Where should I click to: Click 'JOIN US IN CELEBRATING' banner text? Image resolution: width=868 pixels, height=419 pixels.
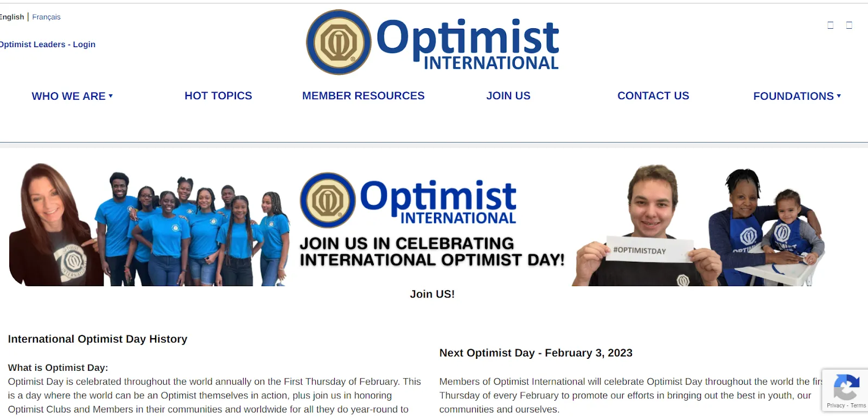click(407, 243)
